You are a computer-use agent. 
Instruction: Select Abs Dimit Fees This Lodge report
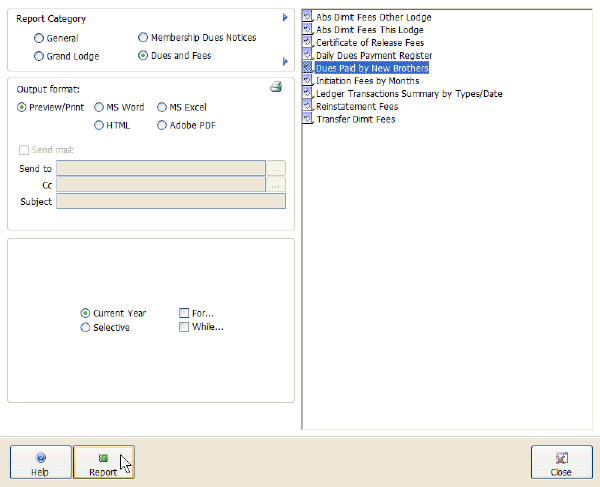(369, 30)
